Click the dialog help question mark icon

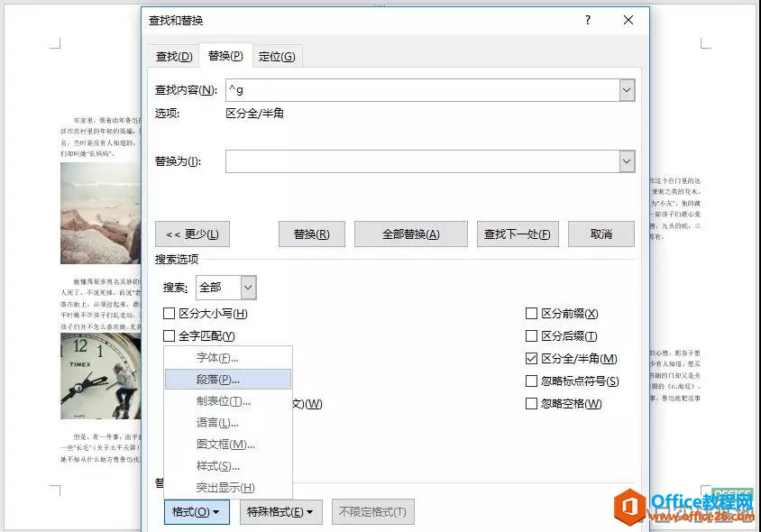[x=587, y=20]
